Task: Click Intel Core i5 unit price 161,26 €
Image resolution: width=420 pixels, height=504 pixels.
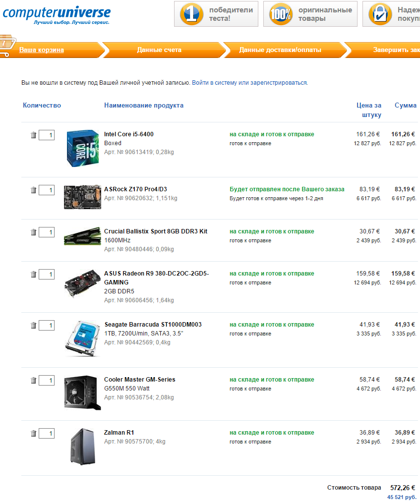Action: [x=368, y=134]
